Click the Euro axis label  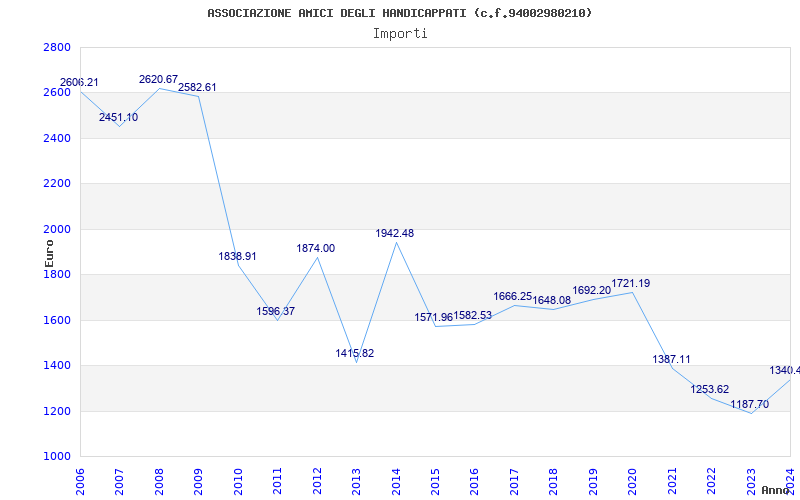pyautogui.click(x=49, y=253)
